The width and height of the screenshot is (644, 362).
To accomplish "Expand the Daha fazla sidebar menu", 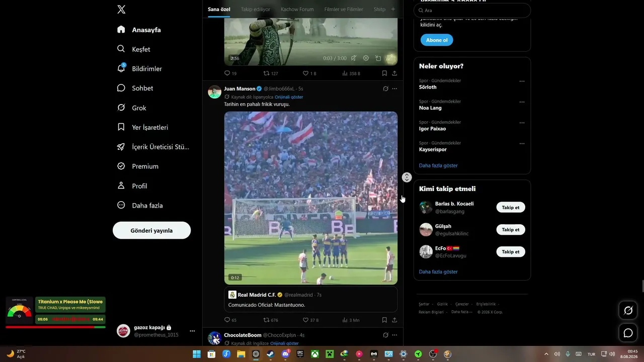I will coord(140,205).
